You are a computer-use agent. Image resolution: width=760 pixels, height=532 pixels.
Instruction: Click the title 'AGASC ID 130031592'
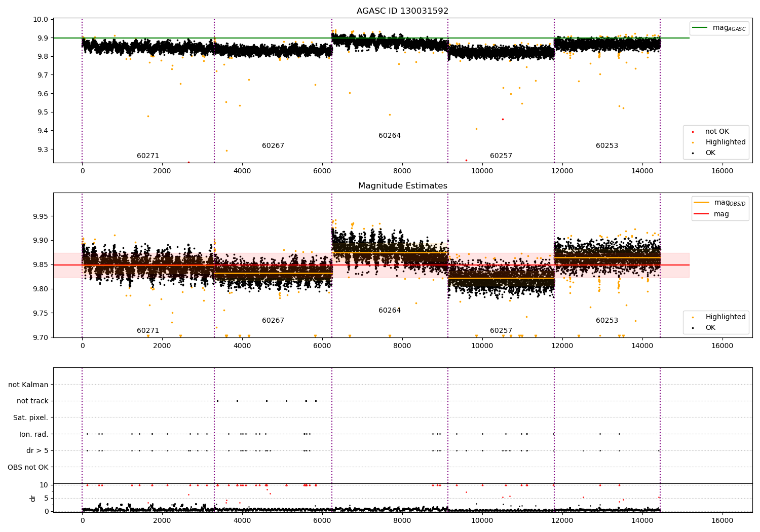(x=402, y=11)
